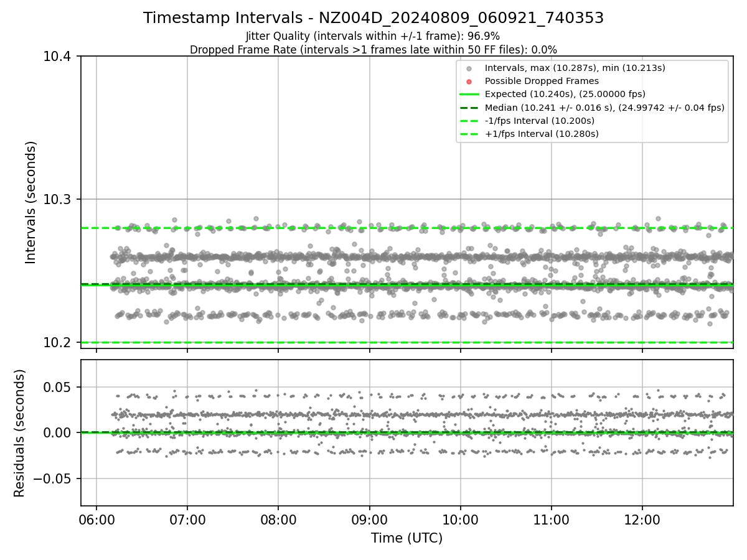
Task: Click legend entry '+1/fps Interval (10.280s)'
Action: point(542,134)
